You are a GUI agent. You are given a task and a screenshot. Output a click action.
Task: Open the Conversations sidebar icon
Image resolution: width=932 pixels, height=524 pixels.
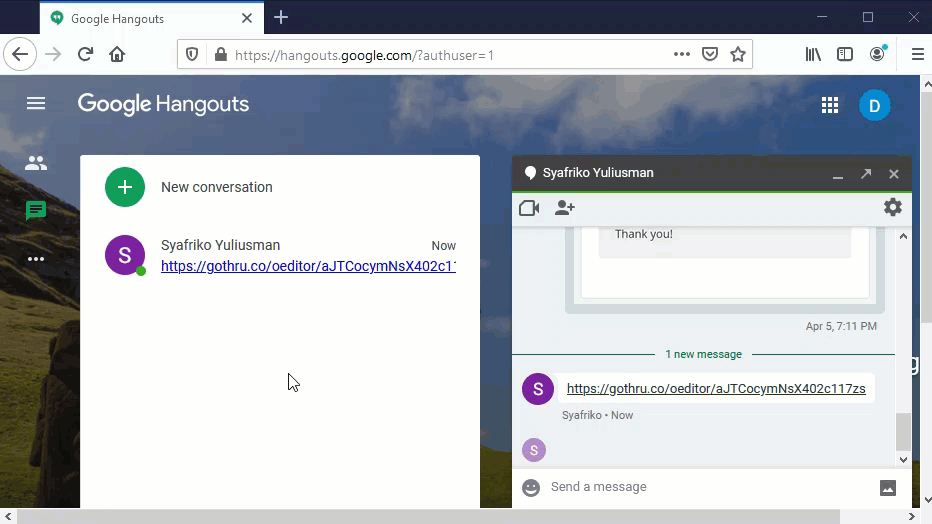click(36, 210)
